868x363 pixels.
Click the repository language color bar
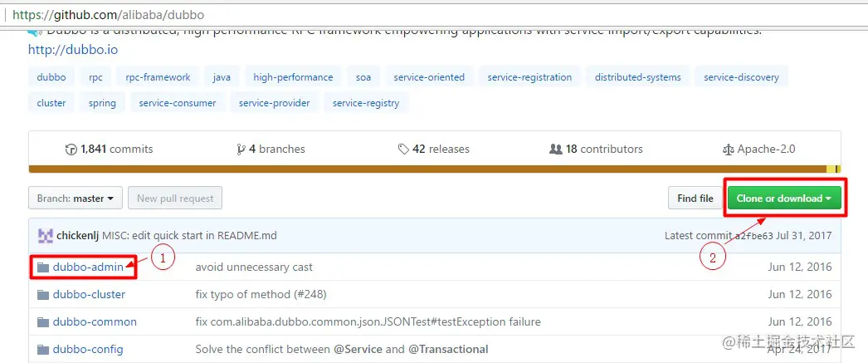point(435,169)
